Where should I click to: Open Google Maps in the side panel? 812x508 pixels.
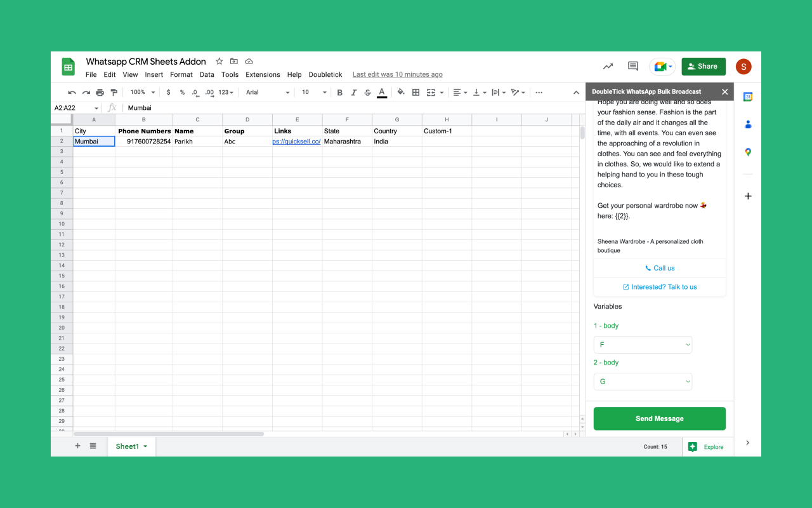[748, 152]
